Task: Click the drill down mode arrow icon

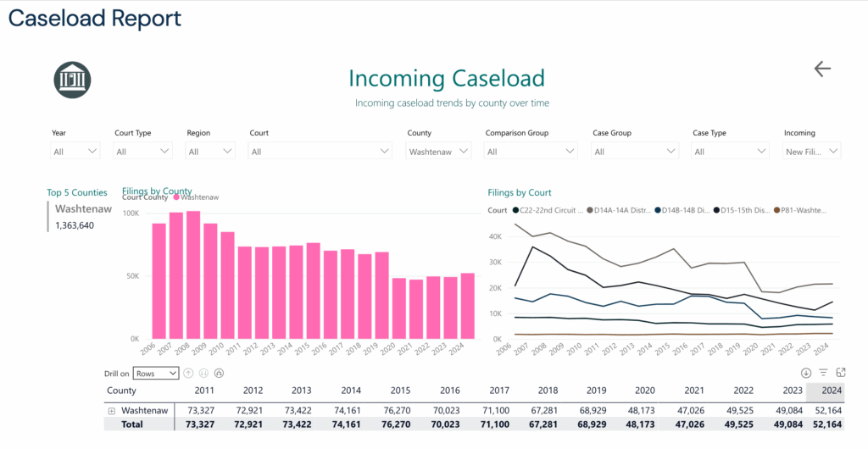Action: (x=806, y=373)
